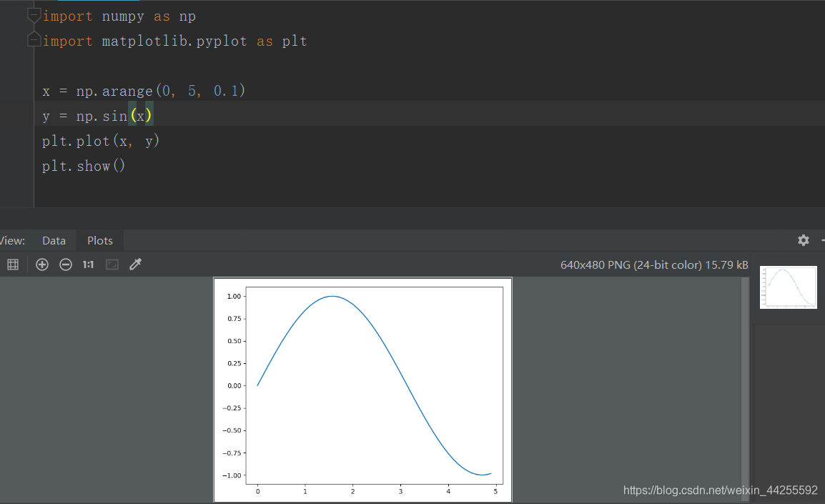
Task: Activate the eyedropper pixel picker tool
Action: click(x=135, y=265)
